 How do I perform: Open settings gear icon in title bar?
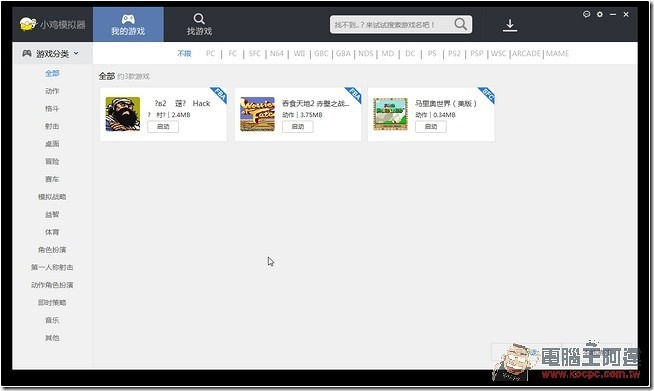(600, 14)
